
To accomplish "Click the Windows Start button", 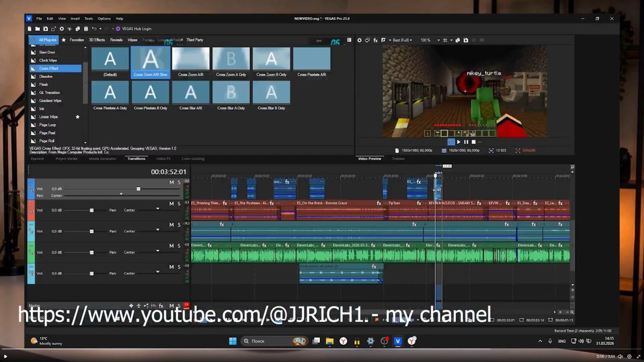I will tap(233, 341).
